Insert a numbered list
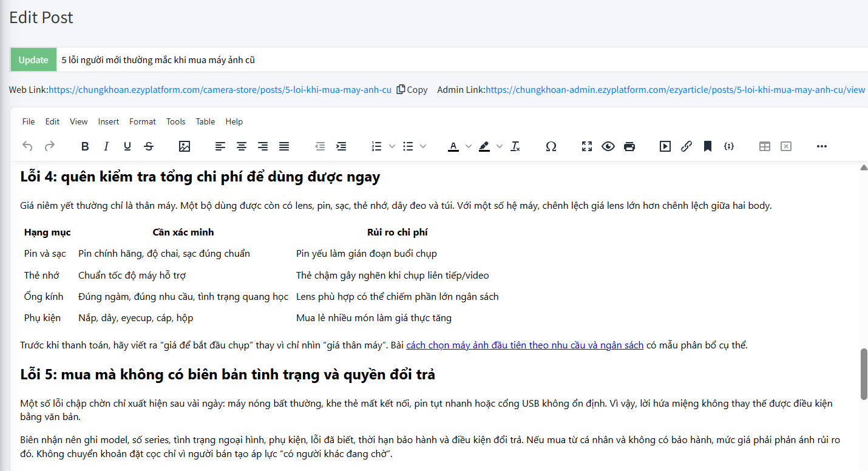 click(377, 146)
